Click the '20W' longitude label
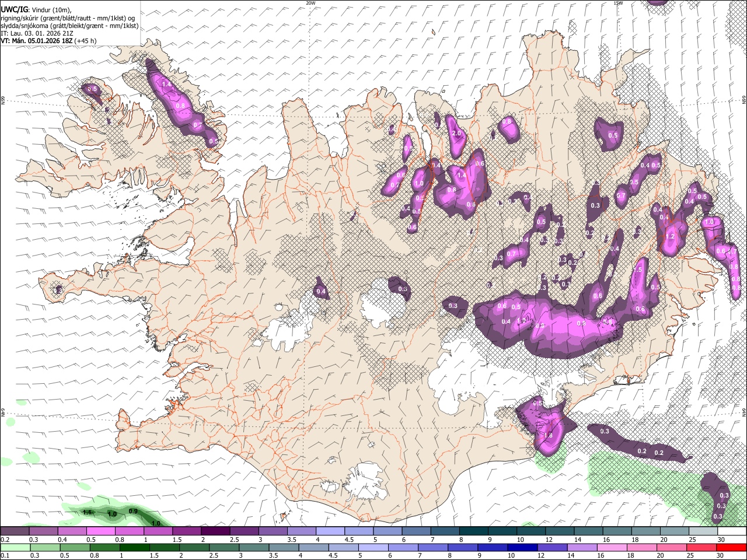 (x=310, y=3)
